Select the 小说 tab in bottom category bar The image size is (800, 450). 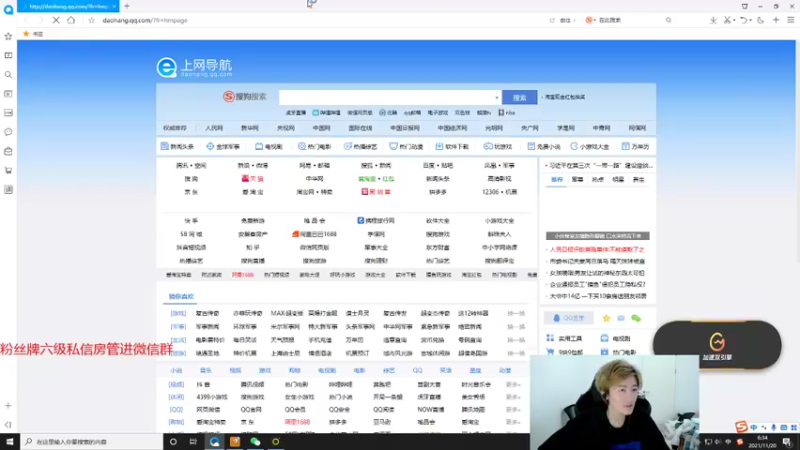pos(176,370)
